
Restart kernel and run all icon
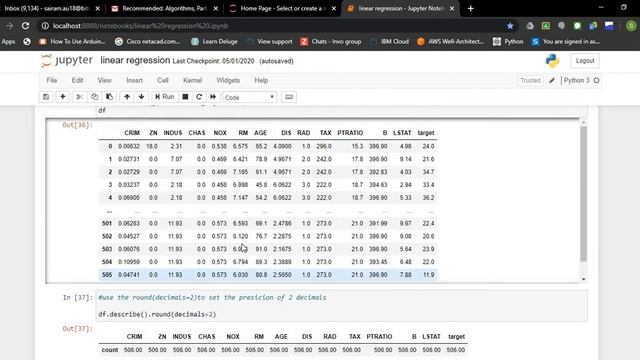pyautogui.click(x=213, y=97)
